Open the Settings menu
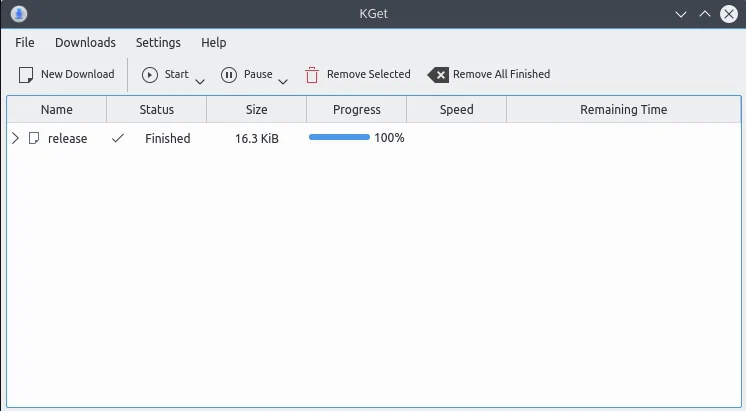Image resolution: width=746 pixels, height=411 pixels. [x=158, y=43]
